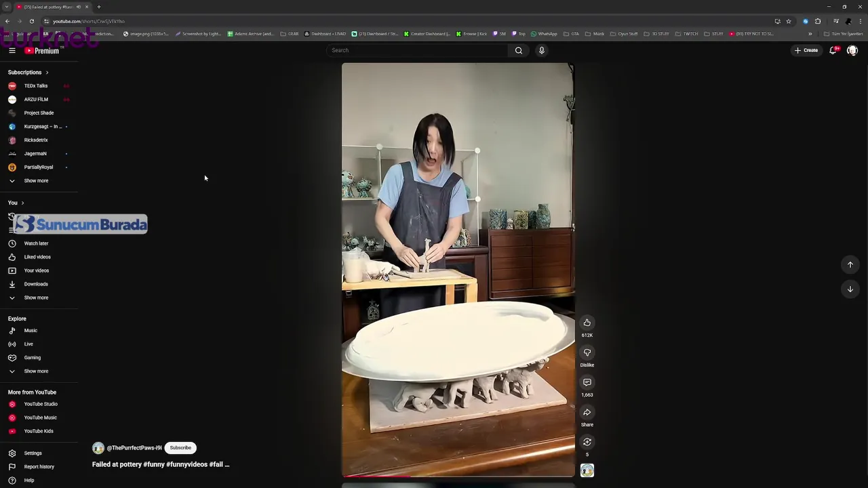Image resolution: width=868 pixels, height=488 pixels.
Task: Open the GEAR bookmarks folder
Action: click(x=290, y=34)
